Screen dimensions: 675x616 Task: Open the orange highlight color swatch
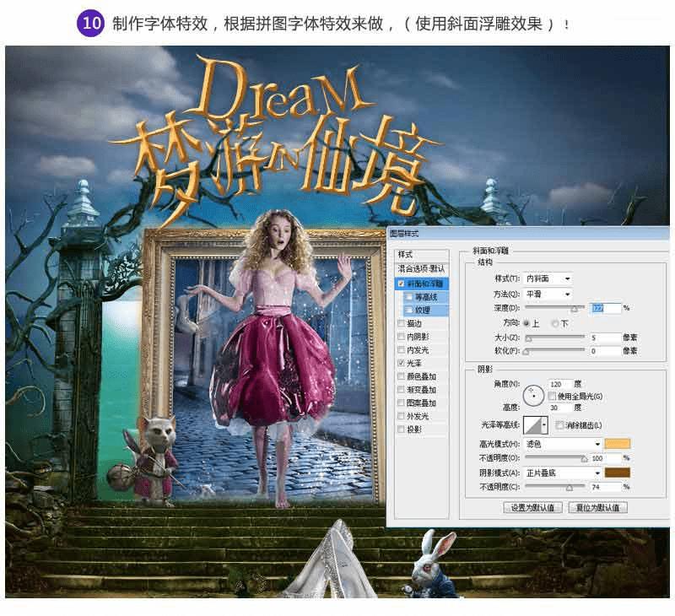coord(618,443)
